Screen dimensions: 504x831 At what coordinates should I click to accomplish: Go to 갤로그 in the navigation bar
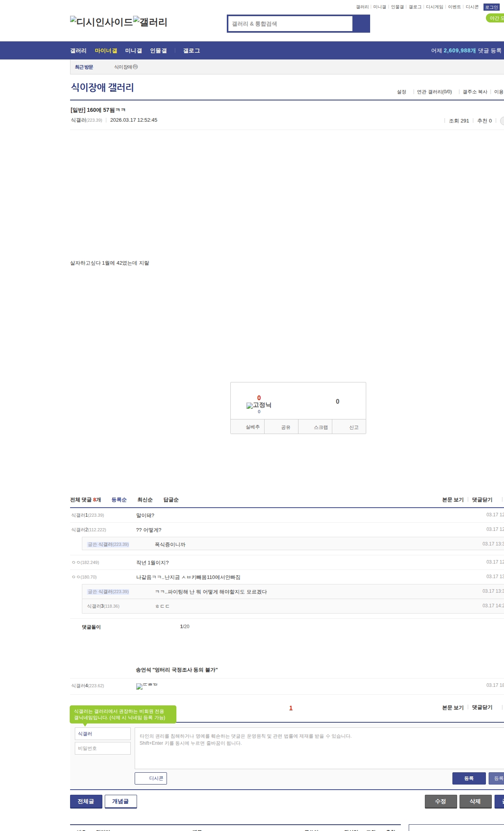point(191,51)
